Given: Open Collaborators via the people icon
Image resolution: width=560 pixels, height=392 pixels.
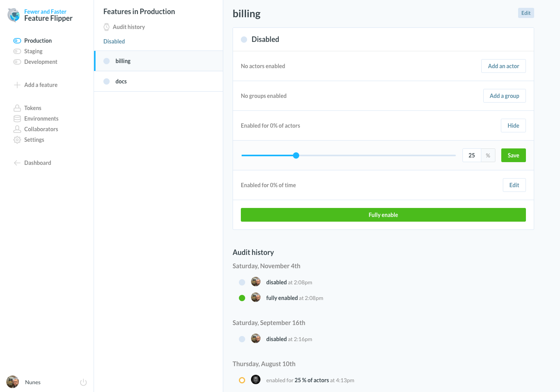Looking at the screenshot, I should click(x=17, y=129).
